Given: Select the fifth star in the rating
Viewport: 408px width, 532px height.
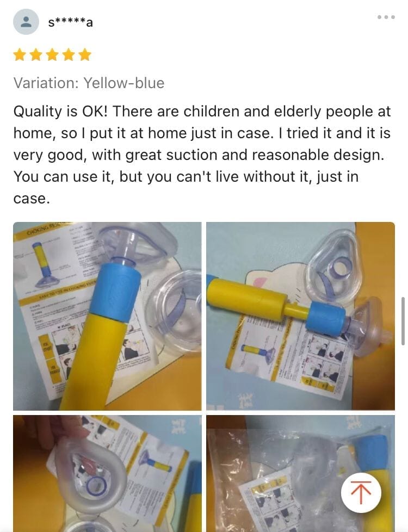Looking at the screenshot, I should [84, 54].
